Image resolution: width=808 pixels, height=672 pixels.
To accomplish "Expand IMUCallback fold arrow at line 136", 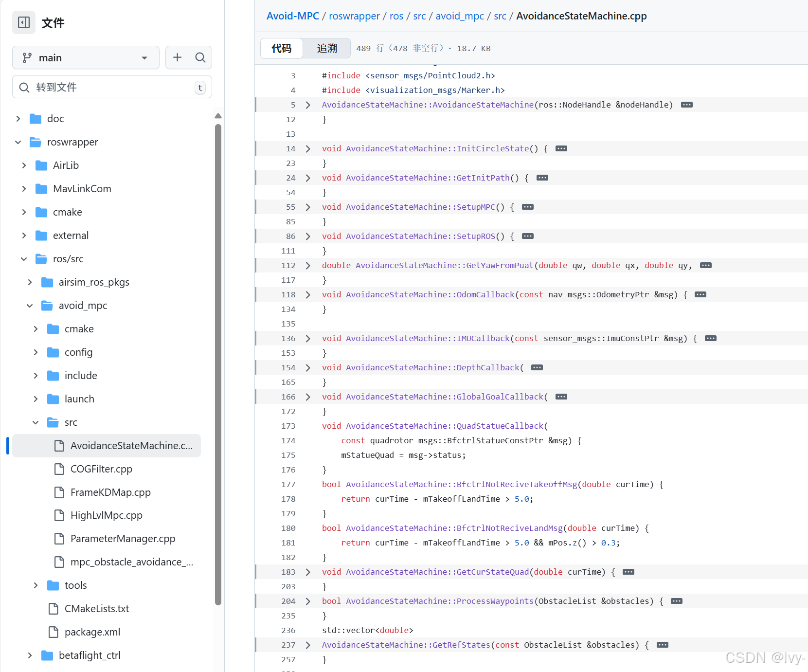I will click(308, 339).
